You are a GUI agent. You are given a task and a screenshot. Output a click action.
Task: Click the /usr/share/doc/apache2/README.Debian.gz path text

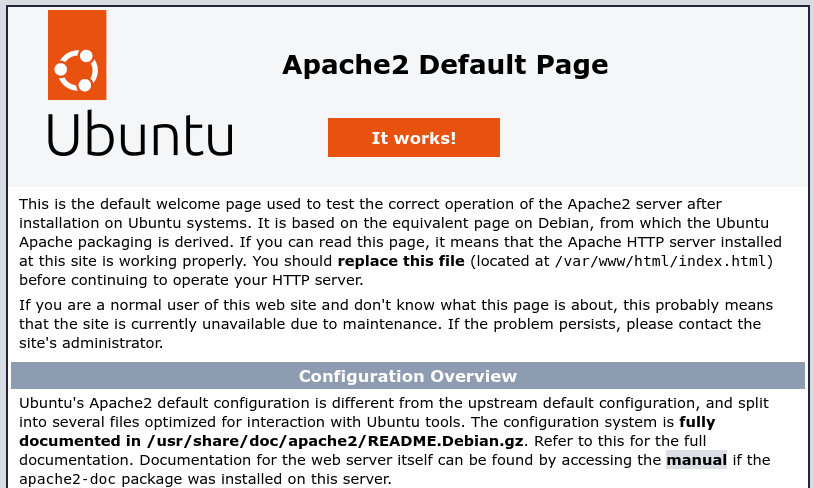click(335, 441)
